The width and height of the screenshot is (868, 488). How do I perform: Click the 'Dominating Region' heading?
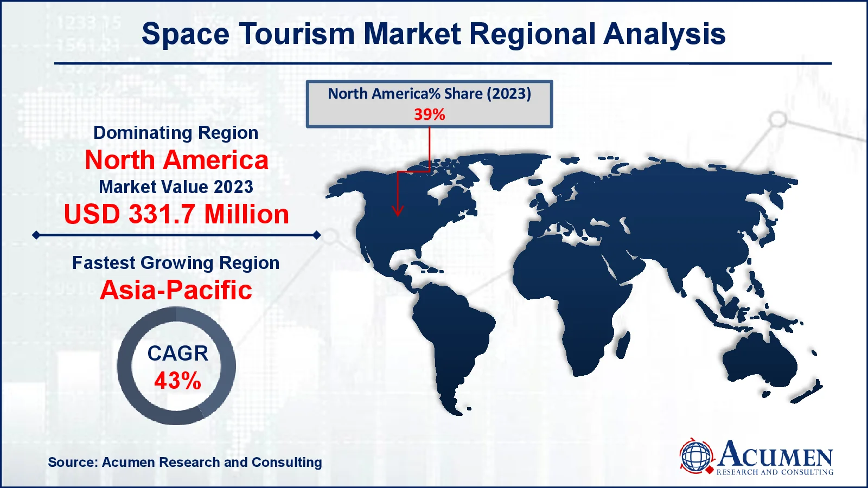pos(176,133)
